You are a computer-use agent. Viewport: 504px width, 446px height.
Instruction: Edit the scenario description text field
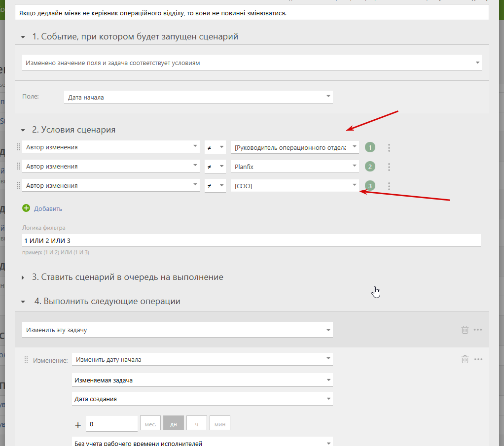click(252, 13)
